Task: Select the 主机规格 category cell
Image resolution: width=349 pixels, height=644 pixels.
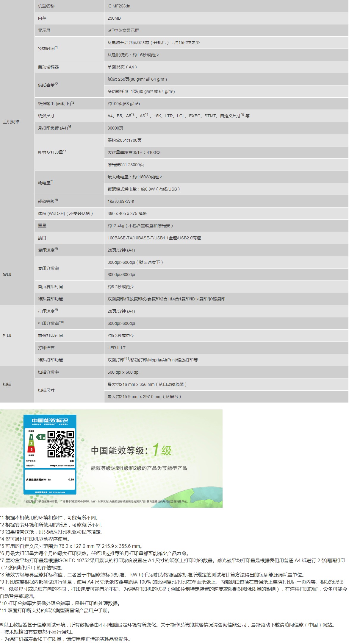Action: pos(11,122)
